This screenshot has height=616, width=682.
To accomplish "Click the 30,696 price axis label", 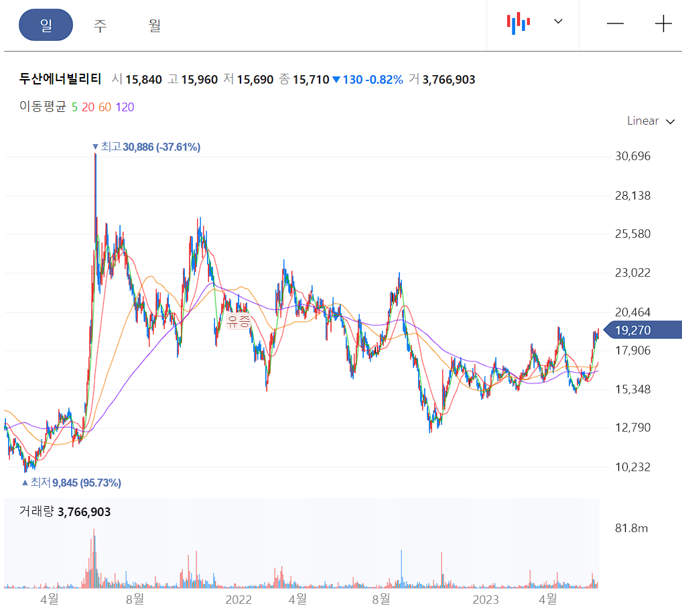I will [632, 156].
